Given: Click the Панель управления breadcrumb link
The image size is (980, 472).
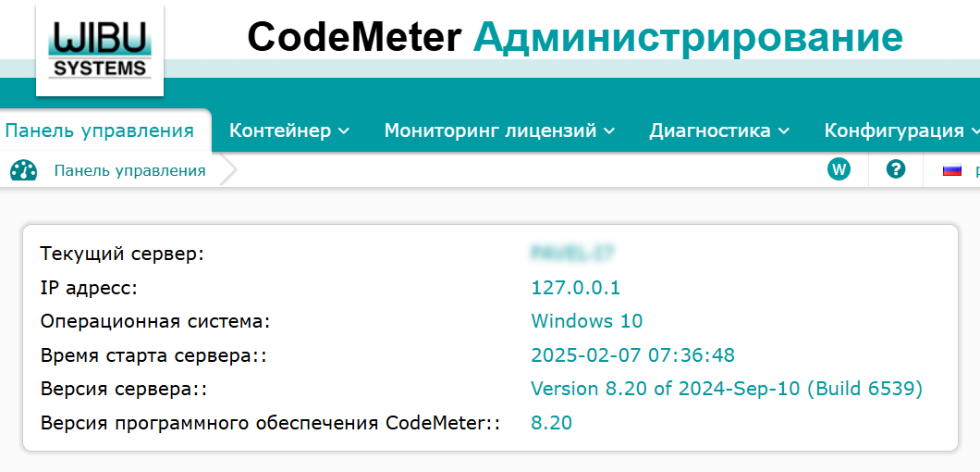Looking at the screenshot, I should click(x=129, y=170).
